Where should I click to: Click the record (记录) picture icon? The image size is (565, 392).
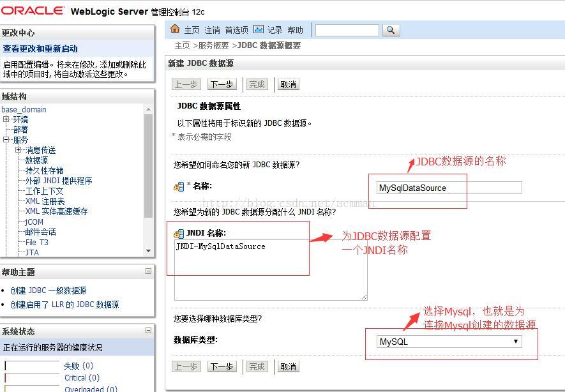[x=259, y=29]
